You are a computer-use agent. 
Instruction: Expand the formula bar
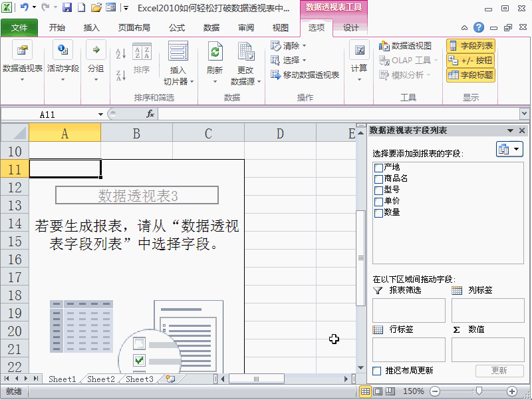coord(525,114)
